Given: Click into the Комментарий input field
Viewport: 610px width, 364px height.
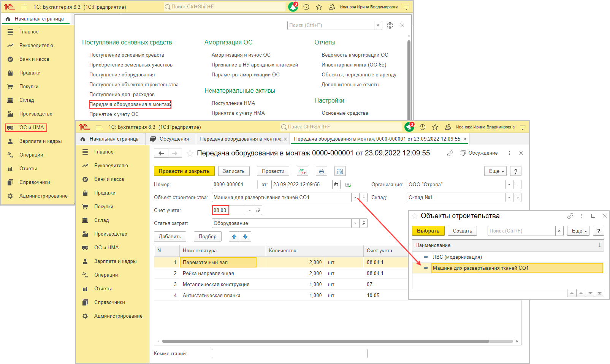Looking at the screenshot, I should [x=289, y=354].
